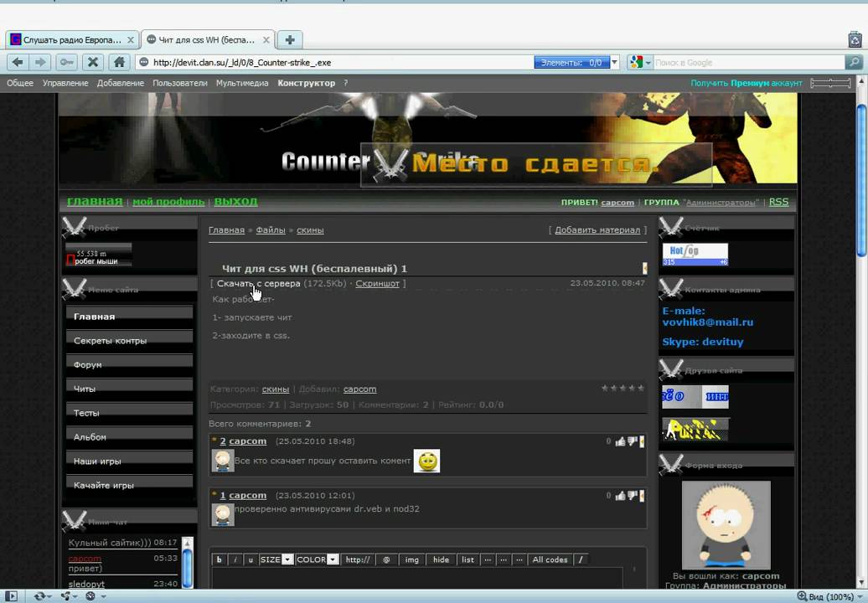Viewport: 868px width, 603px height.
Task: Open the 'Мультимедиа' admin menu
Action: coord(242,83)
